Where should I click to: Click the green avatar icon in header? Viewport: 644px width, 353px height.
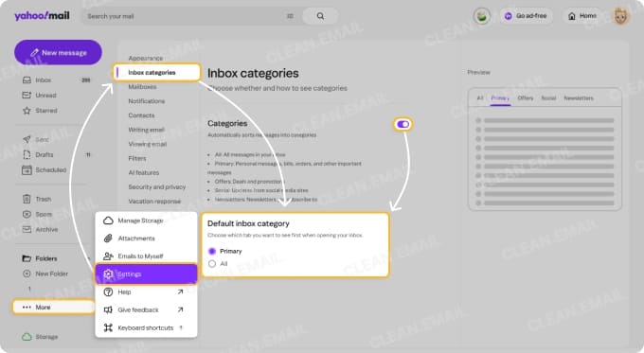tap(482, 16)
